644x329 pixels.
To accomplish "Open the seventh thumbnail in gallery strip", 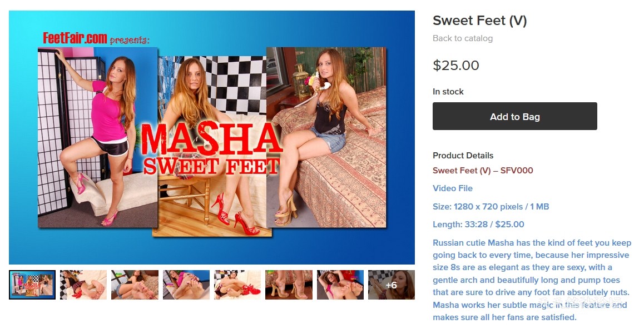I will 340,285.
